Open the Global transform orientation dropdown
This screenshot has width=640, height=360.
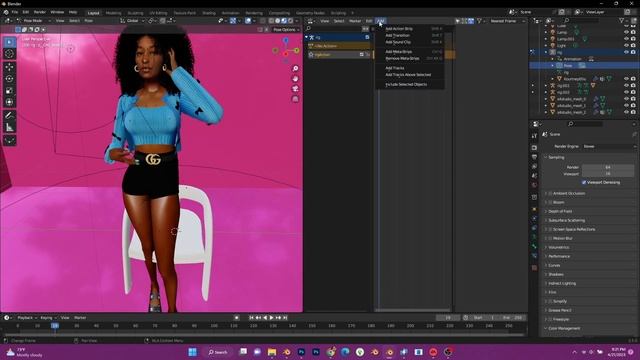(x=133, y=20)
